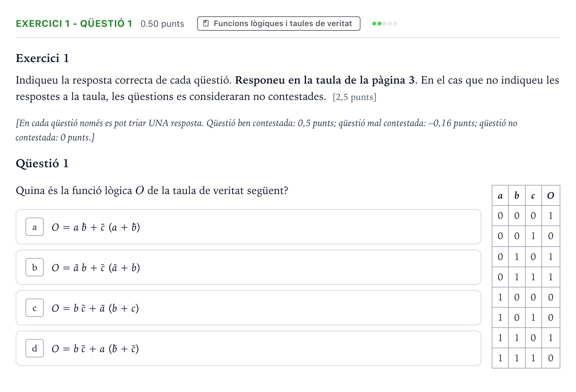
Task: Click the last grey difficulty dot
Action: pyautogui.click(x=395, y=24)
